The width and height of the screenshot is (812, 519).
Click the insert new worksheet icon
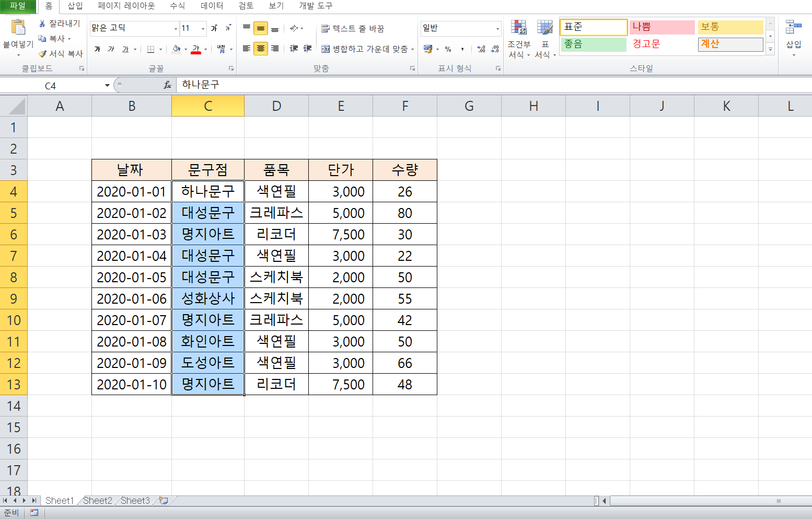coord(164,501)
